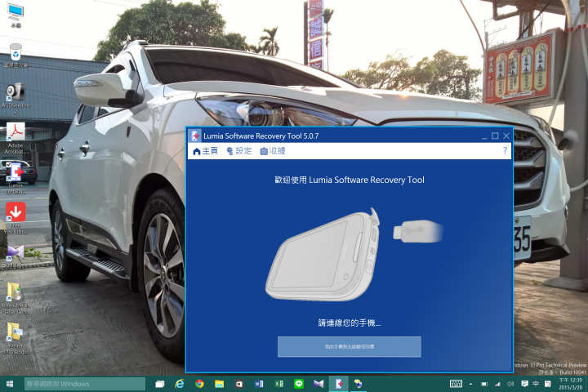Screen dimensions: 588x392
Task: Close the Lumia Software Recovery Tool window
Action: (506, 136)
